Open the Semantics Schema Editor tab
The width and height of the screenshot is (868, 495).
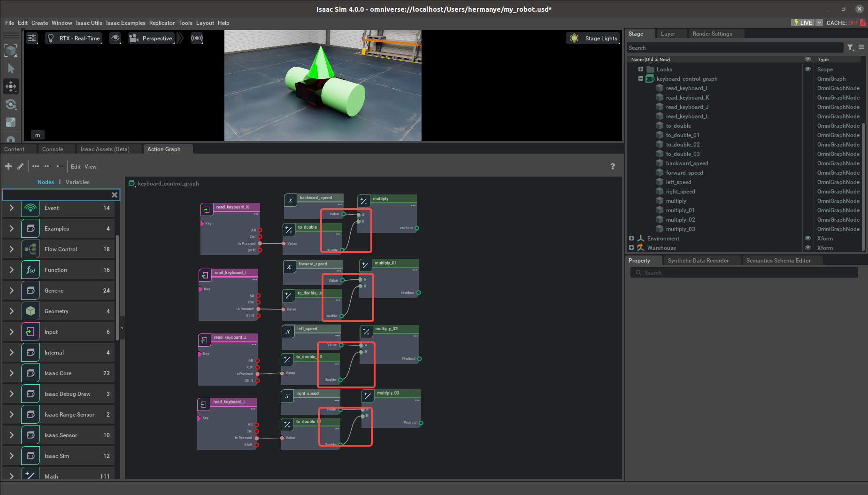coord(778,260)
